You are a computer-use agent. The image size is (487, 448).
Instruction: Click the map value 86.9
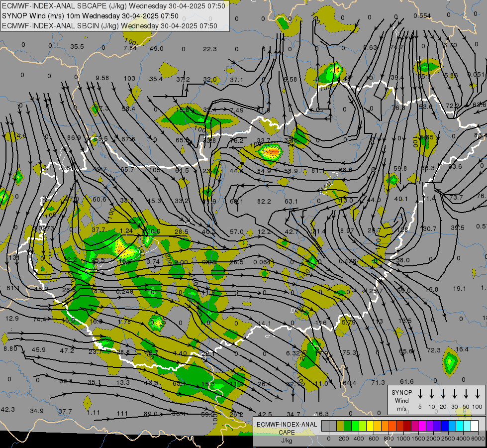(74, 137)
